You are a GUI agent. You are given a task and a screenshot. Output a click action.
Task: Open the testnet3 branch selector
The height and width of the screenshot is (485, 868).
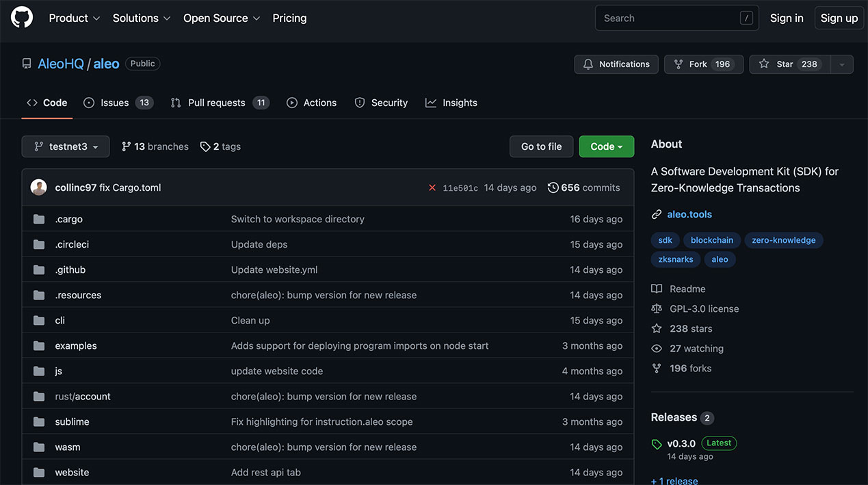coord(66,146)
